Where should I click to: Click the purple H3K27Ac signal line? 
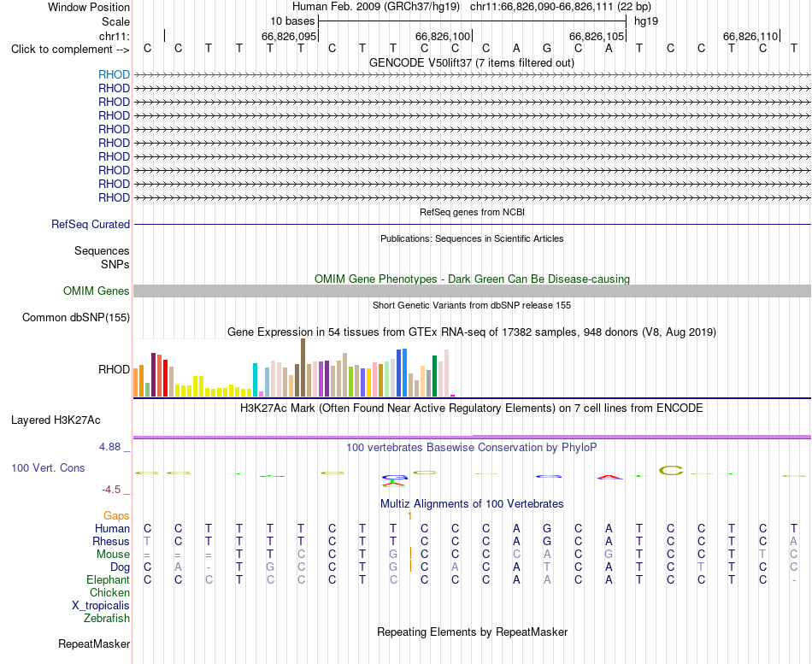pos(472,438)
